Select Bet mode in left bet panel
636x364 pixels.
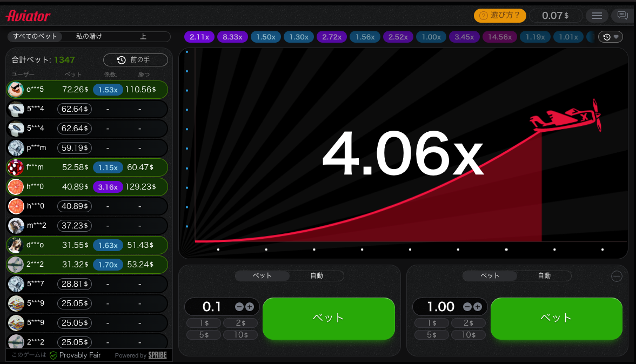262,275
